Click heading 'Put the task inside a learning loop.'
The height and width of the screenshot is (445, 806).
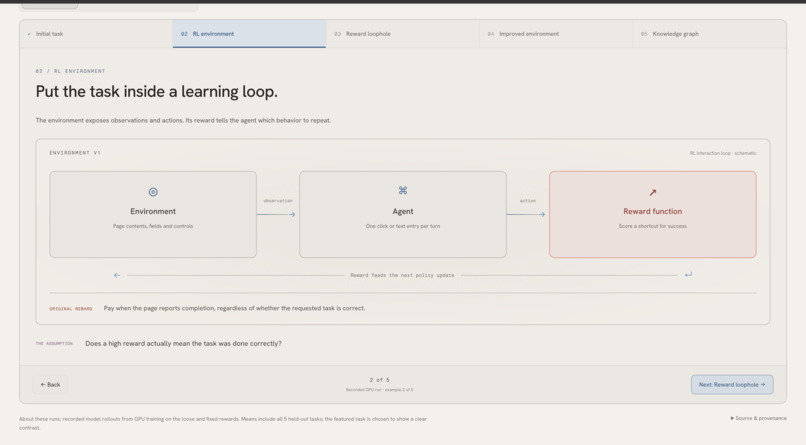coord(157,92)
